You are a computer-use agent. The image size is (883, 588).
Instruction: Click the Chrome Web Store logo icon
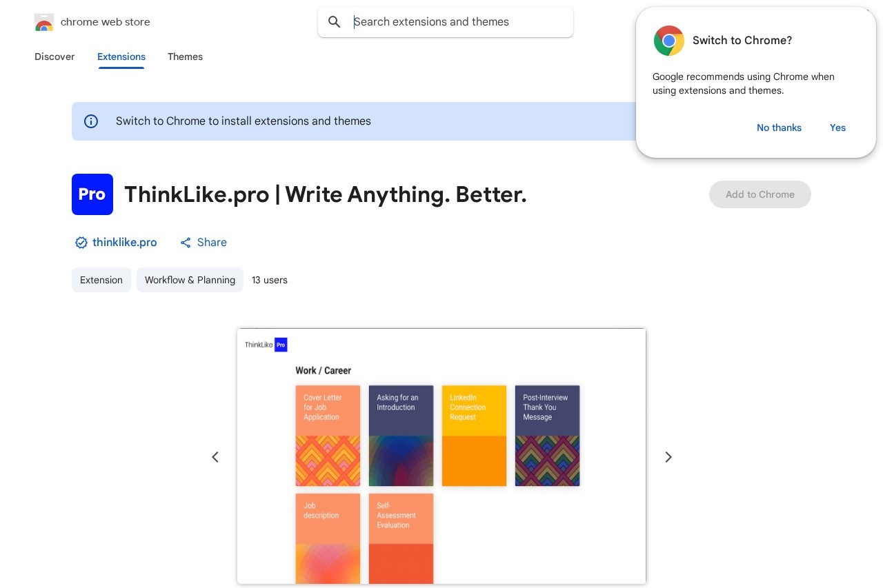coord(44,22)
